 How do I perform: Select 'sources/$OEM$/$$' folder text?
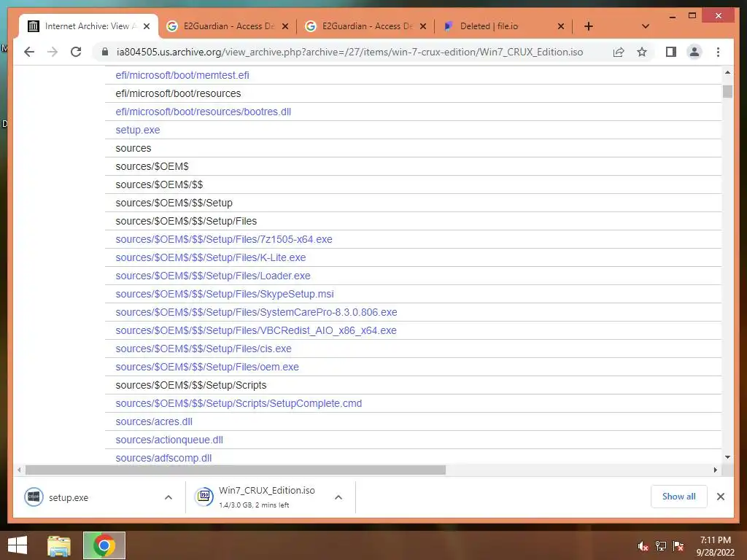pyautogui.click(x=159, y=184)
